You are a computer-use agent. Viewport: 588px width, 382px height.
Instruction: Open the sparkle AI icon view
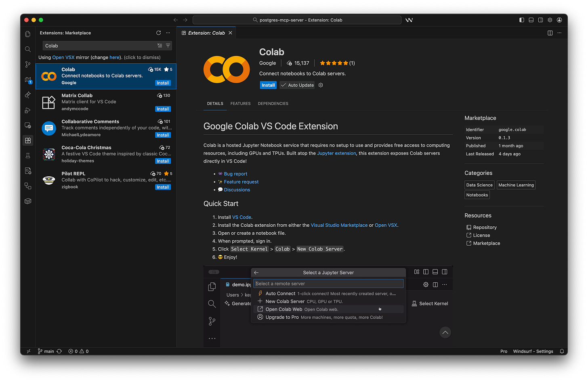[x=28, y=95]
